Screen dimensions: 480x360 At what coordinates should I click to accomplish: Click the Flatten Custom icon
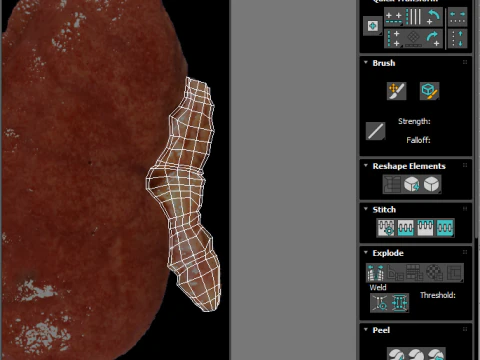(454, 273)
